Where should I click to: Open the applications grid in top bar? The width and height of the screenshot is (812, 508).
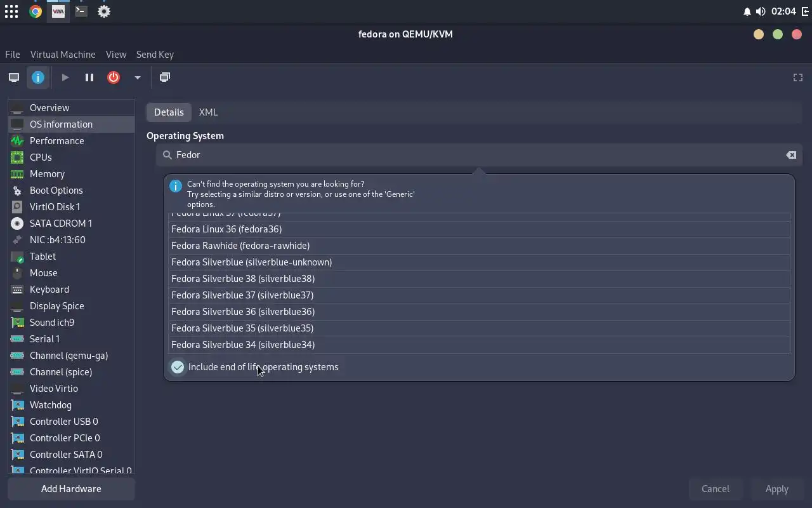(x=11, y=11)
